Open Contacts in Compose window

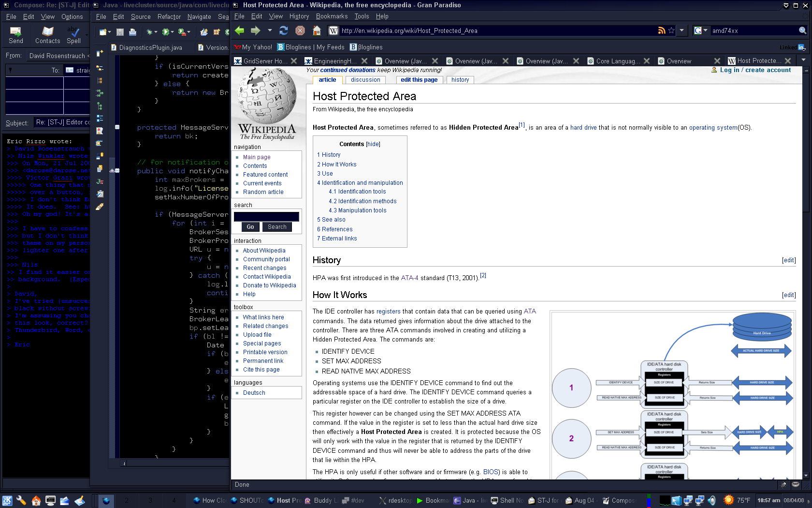pyautogui.click(x=47, y=35)
